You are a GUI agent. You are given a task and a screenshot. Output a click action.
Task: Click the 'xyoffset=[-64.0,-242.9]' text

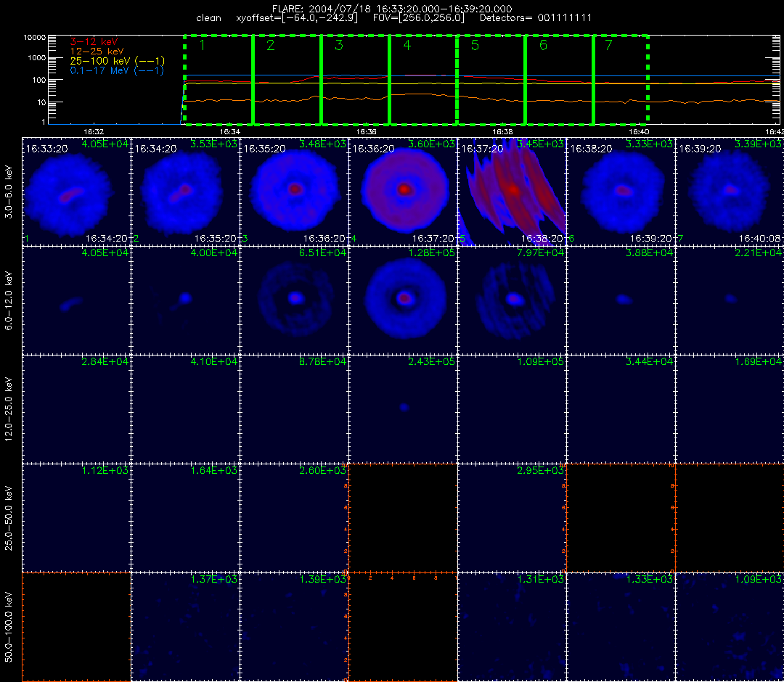tap(297, 18)
